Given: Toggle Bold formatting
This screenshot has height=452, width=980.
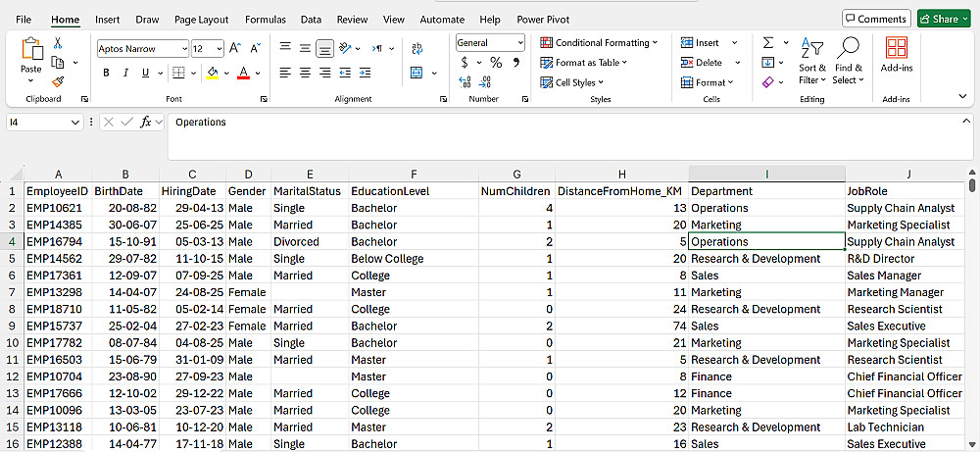Looking at the screenshot, I should (106, 74).
